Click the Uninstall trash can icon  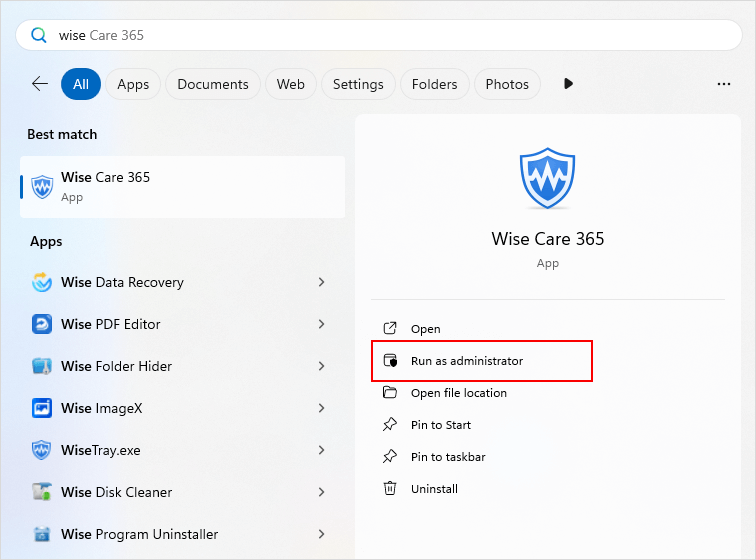coord(390,488)
